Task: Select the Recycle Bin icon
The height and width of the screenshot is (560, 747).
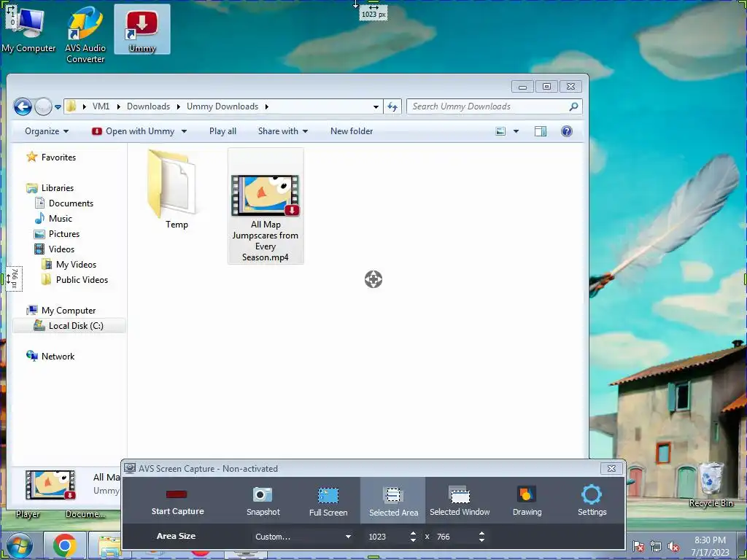Action: coord(711,485)
